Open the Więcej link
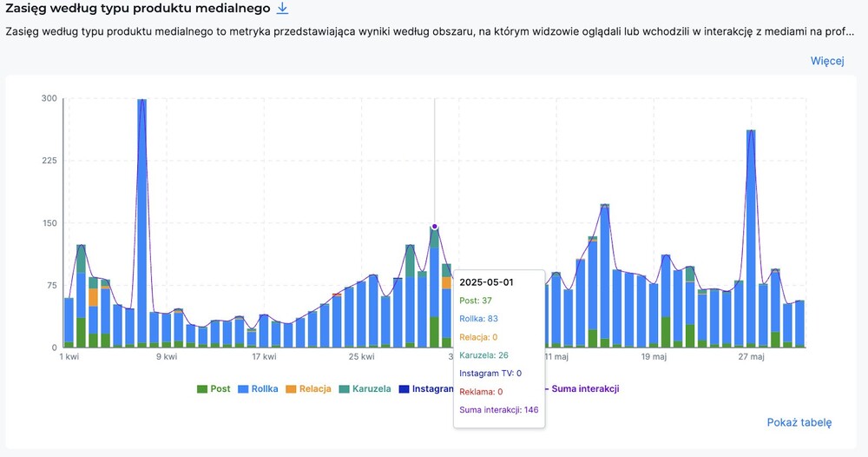868x457 pixels. (x=826, y=61)
